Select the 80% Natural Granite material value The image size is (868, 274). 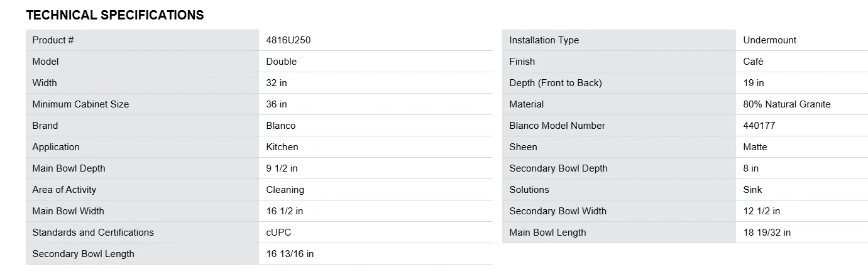786,104
